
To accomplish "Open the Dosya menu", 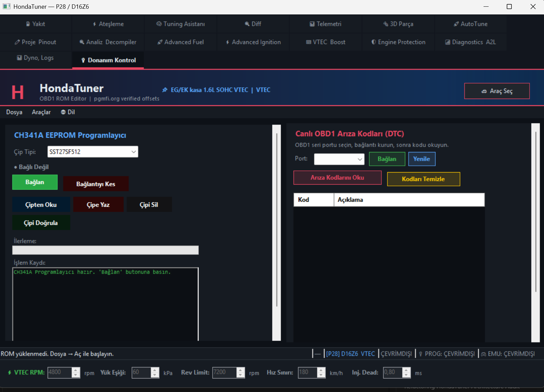I will (14, 112).
